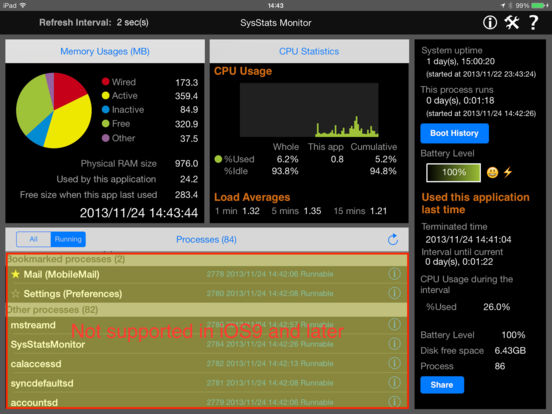This screenshot has width=552, height=414.
Task: Show info for the calaccessd process
Action: (x=394, y=363)
